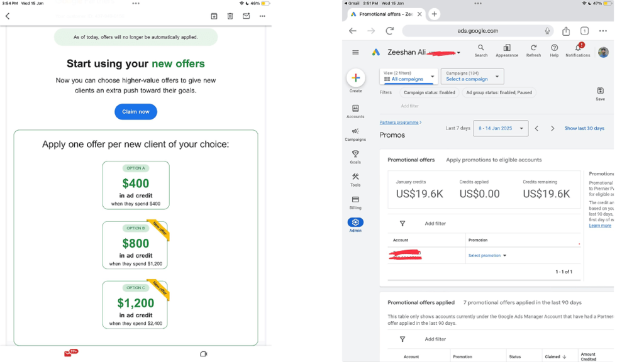Go to the next date range
Screen dimensions: 644x362
click(552, 128)
